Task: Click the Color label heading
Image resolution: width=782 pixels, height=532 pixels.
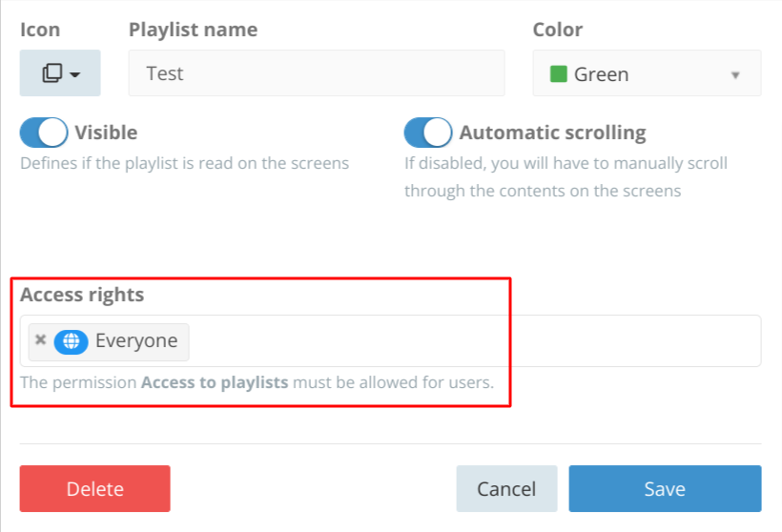Action: [558, 30]
